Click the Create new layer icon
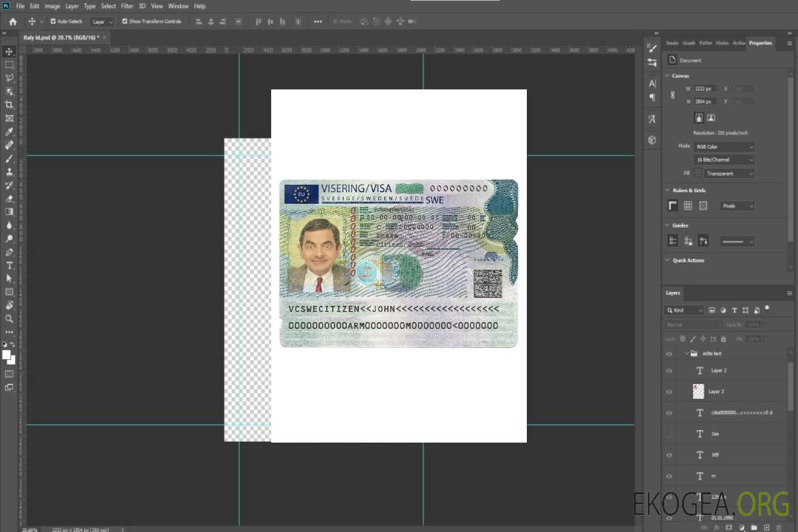798x532 pixels. [x=766, y=528]
